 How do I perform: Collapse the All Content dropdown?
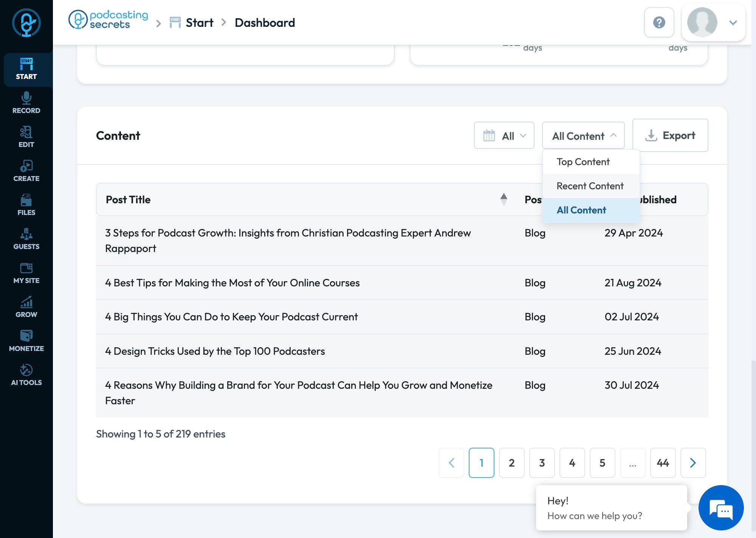coord(583,136)
